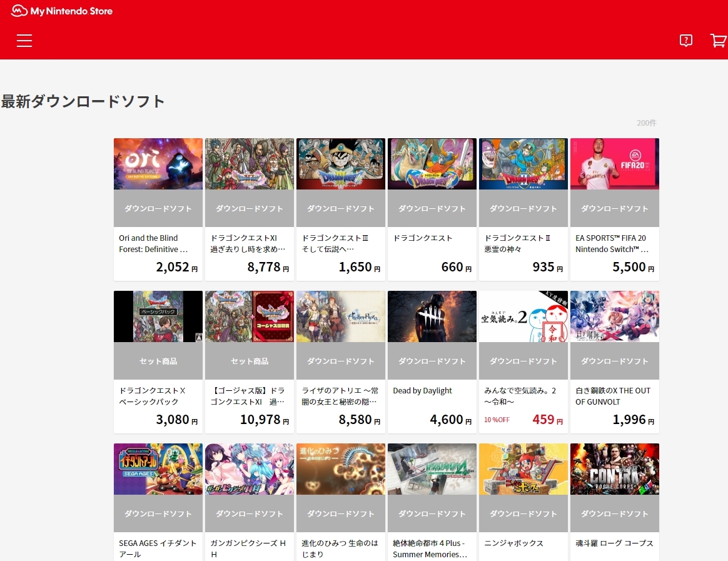
Task: Open the 660-yen Dragon Quest cover image
Action: pos(432,163)
